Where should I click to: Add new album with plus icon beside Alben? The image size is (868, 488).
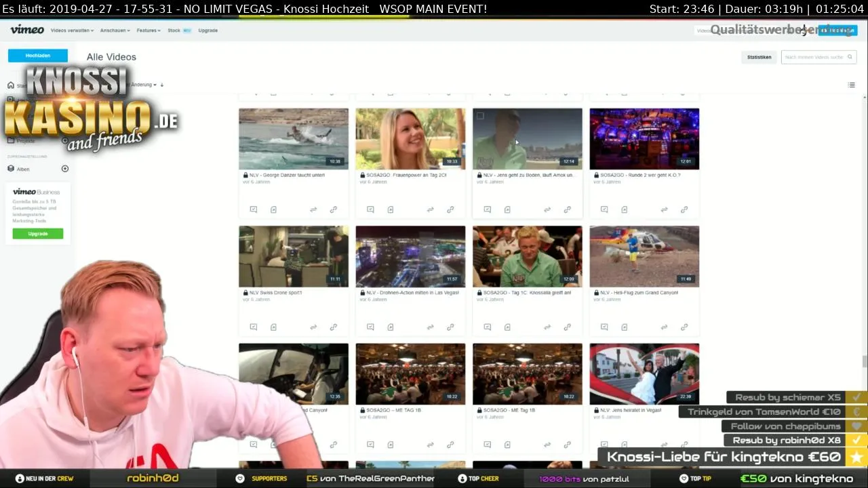(x=65, y=169)
